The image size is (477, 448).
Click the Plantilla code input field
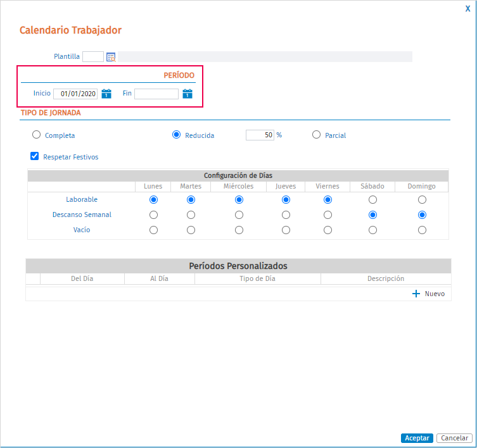(x=93, y=56)
